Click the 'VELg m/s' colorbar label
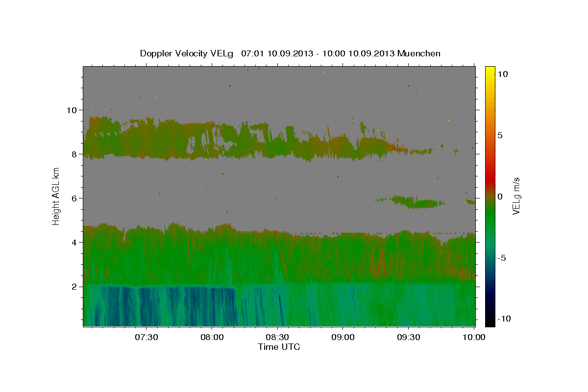This screenshot has height=392, width=588. (515, 196)
